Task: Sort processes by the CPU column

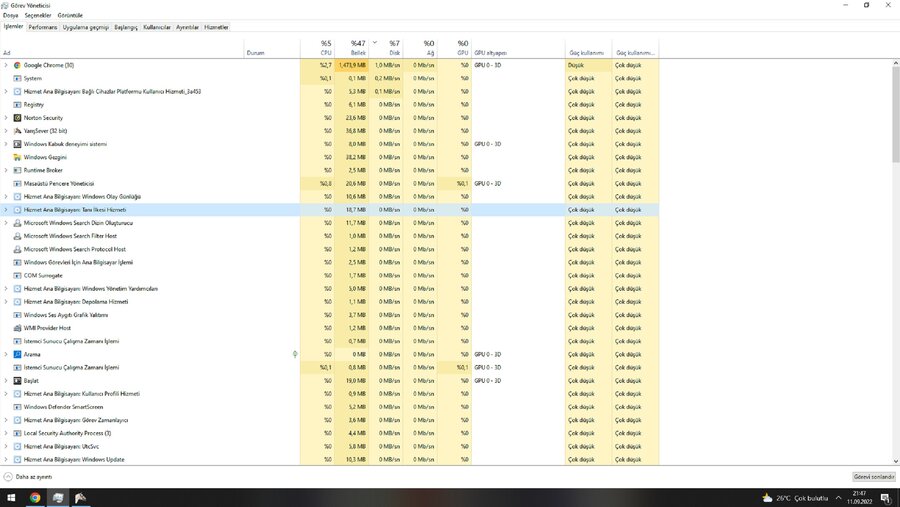Action: click(317, 48)
